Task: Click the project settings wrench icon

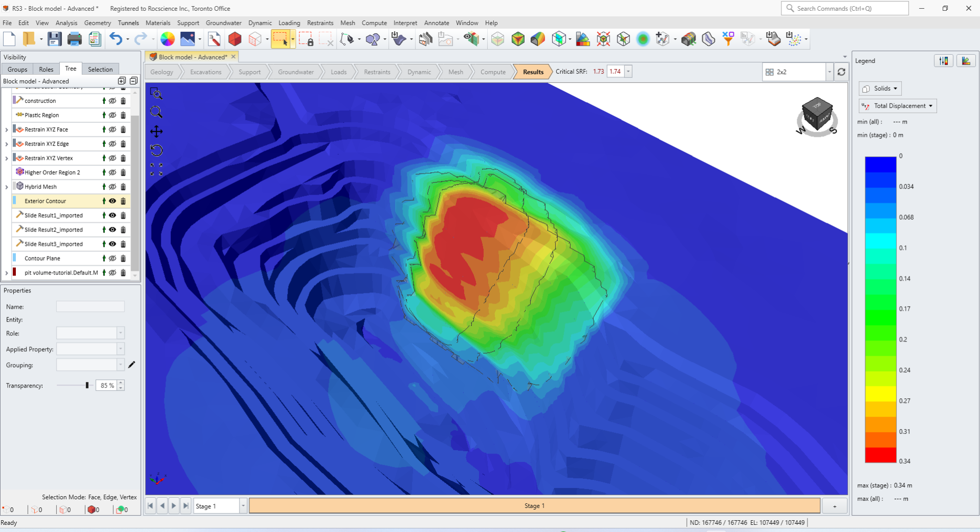Action: pyautogui.click(x=214, y=39)
